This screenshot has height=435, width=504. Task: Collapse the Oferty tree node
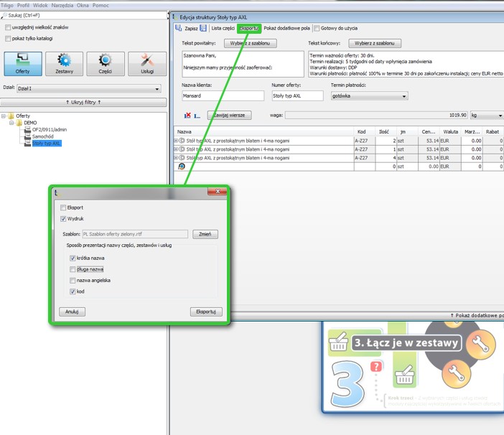tap(4, 116)
